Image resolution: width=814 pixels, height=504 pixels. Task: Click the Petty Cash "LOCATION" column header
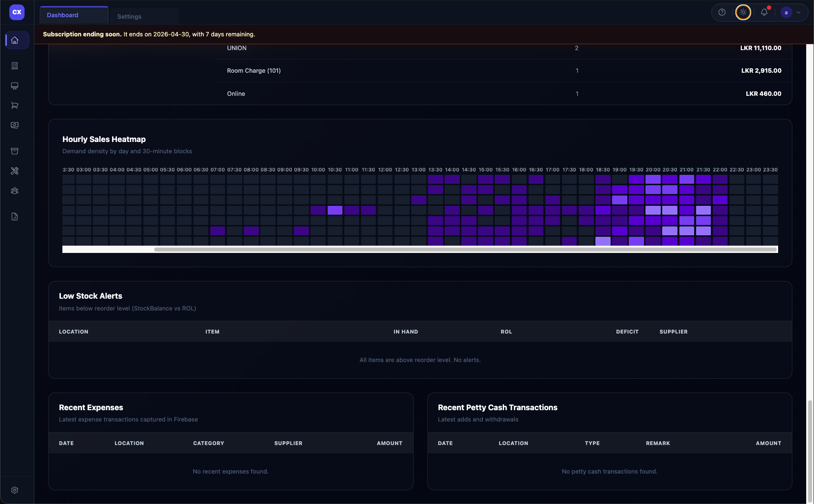513,444
